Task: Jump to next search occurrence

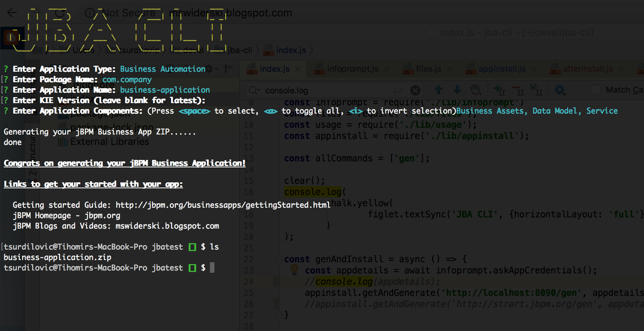Action: pos(457,90)
